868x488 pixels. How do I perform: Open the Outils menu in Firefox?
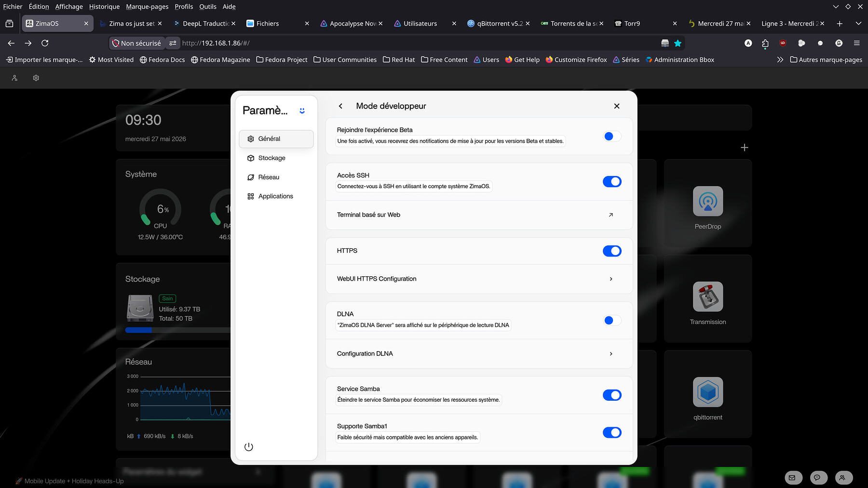click(208, 7)
